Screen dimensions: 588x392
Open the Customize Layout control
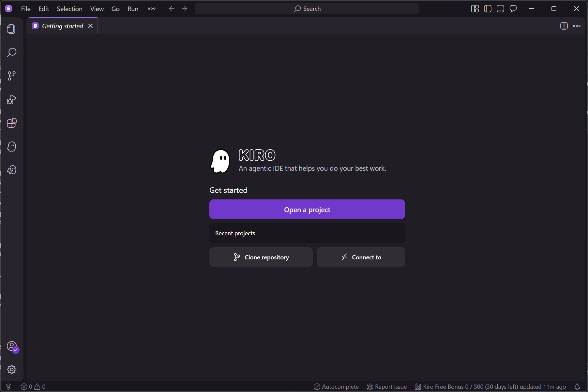475,9
